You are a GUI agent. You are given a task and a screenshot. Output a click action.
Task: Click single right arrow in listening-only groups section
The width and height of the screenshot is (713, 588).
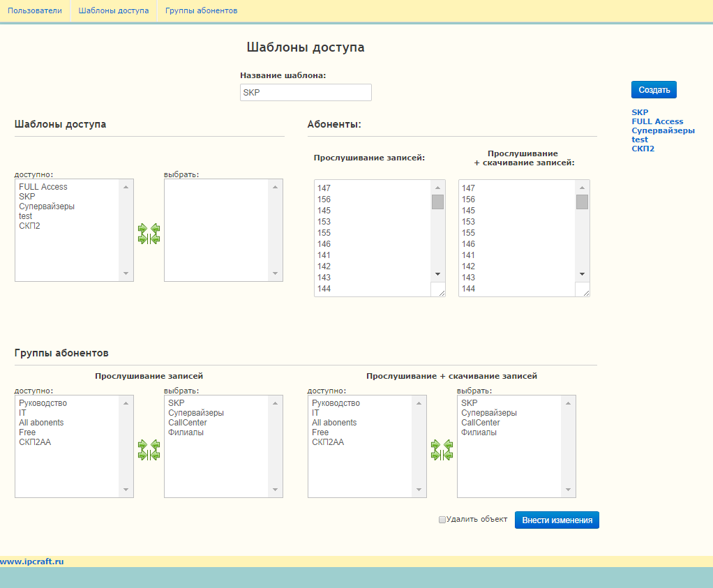143,445
